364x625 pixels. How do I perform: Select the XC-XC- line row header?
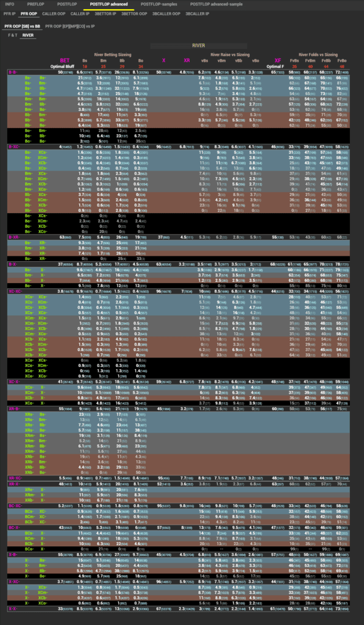[x=15, y=291]
